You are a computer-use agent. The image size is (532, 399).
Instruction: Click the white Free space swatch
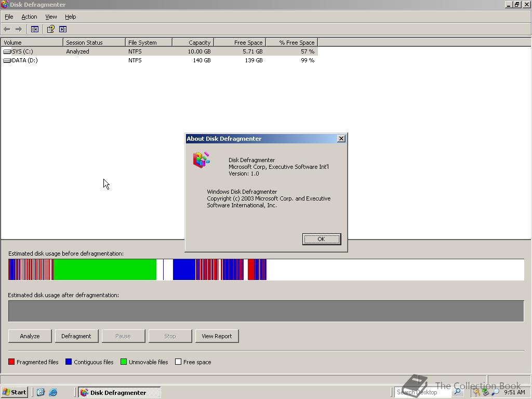[x=178, y=362]
